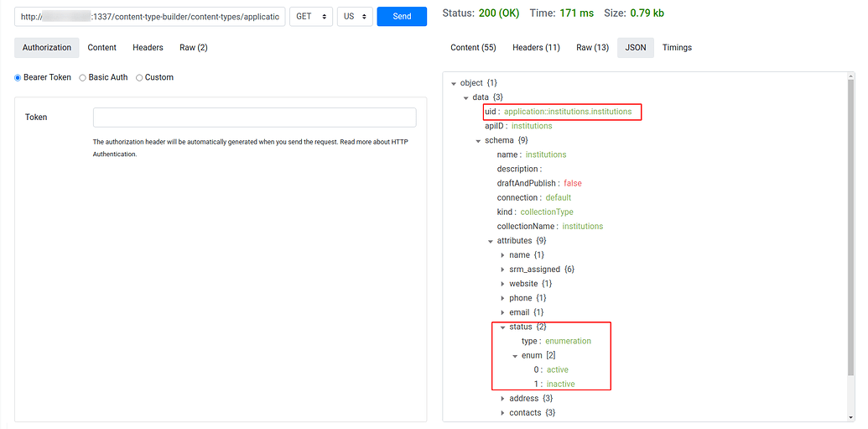Click the blue Send button
The image size is (868, 429).
point(402,17)
